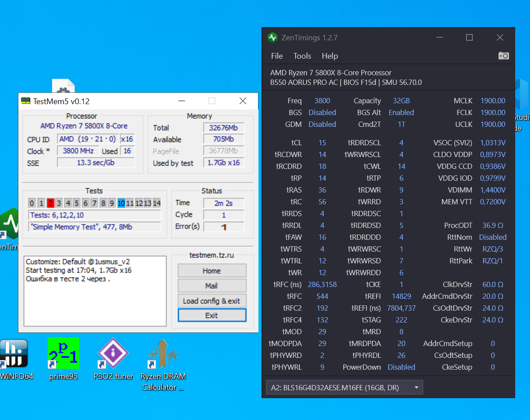Click VSOC (SVI2) value 1,0313V
This screenshot has width=530, height=420.
pos(493,143)
